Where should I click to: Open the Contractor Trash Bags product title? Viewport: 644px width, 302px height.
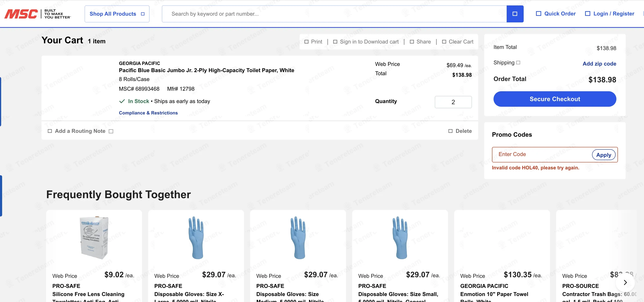click(599, 297)
